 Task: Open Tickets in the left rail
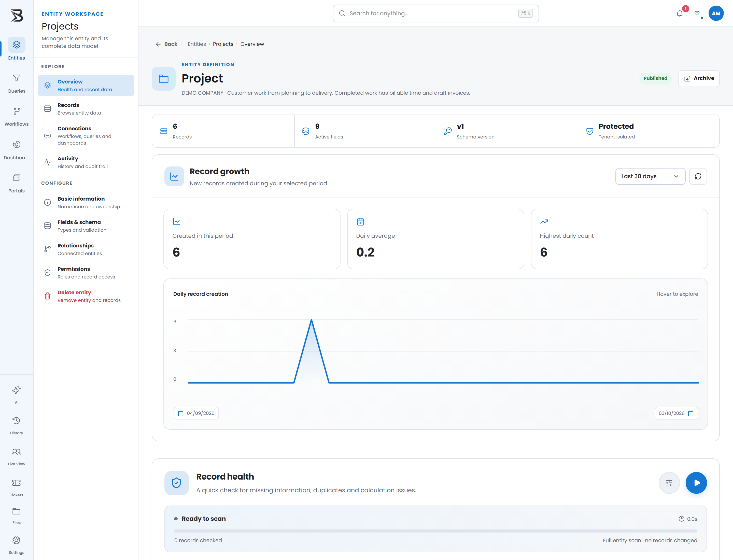pyautogui.click(x=16, y=487)
